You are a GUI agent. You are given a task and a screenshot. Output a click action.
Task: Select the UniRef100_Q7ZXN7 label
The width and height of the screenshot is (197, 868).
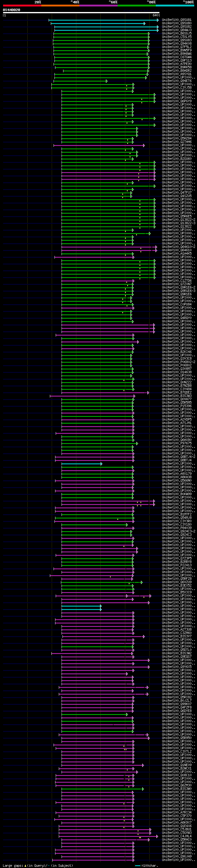point(177,284)
